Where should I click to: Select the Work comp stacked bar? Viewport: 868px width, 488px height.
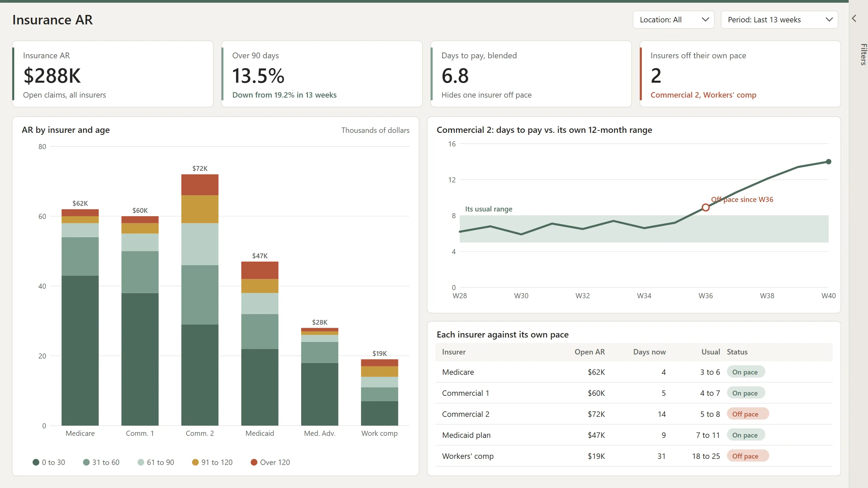pos(379,392)
